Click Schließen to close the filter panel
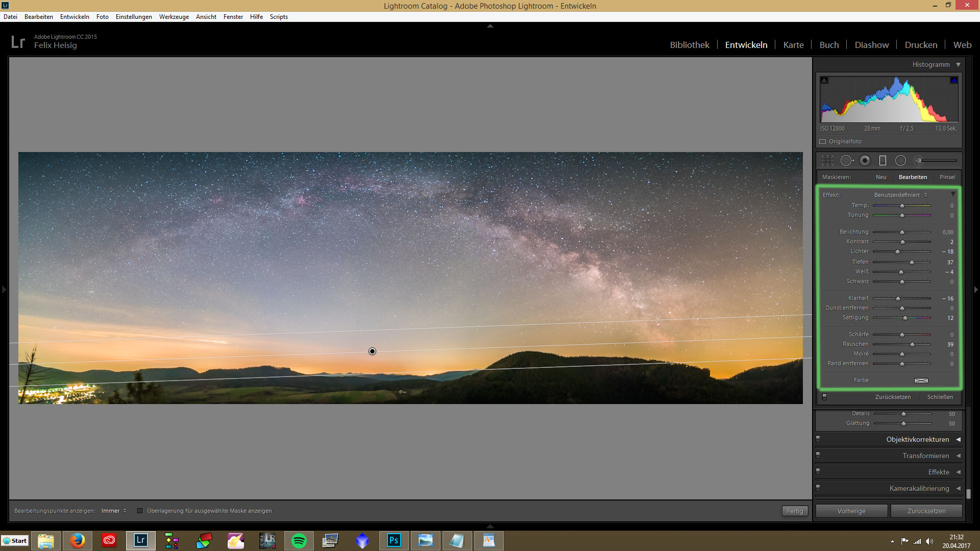Viewport: 980px width, 551px height. (x=940, y=397)
